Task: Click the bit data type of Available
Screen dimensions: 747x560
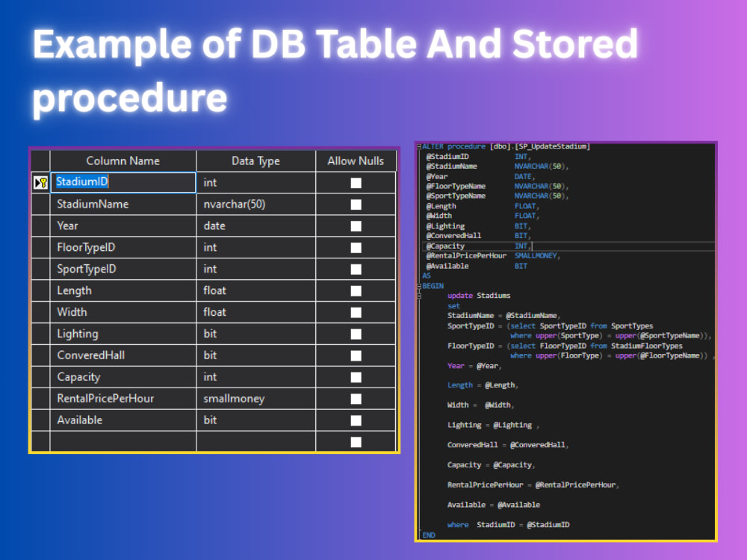Action: tap(255, 420)
